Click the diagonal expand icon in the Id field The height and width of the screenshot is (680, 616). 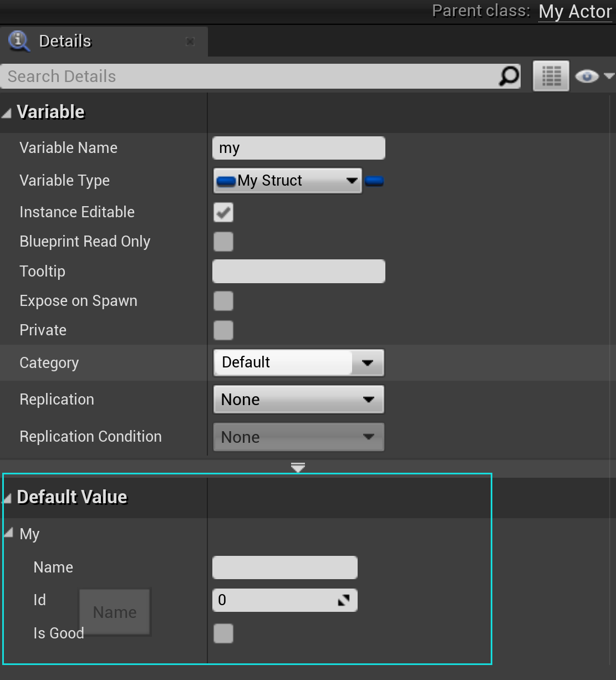[x=344, y=600]
